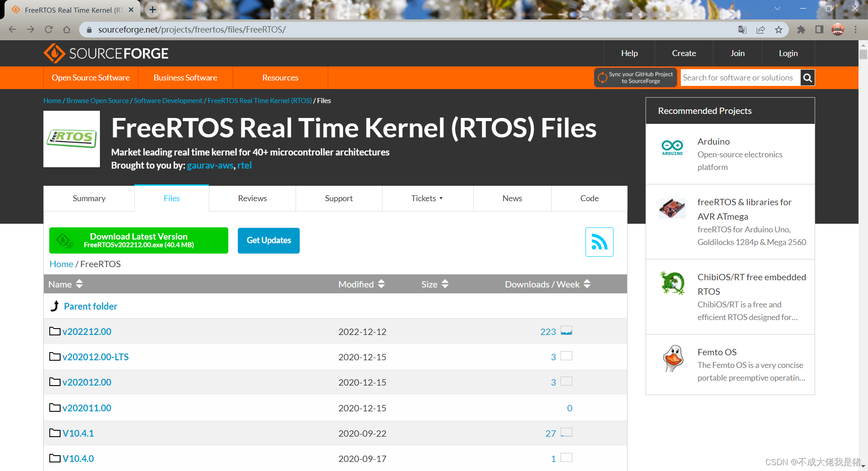View downloads chart for v202212.00

point(566,331)
